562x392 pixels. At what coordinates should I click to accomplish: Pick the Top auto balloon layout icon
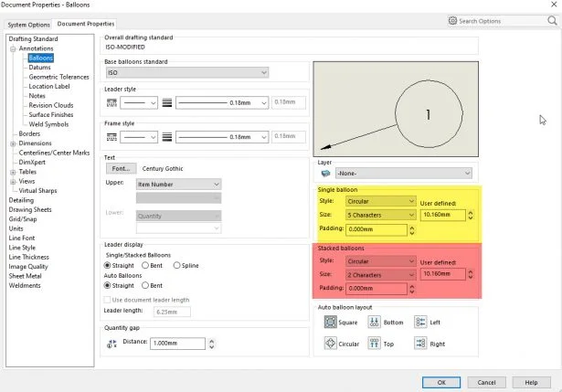click(375, 344)
